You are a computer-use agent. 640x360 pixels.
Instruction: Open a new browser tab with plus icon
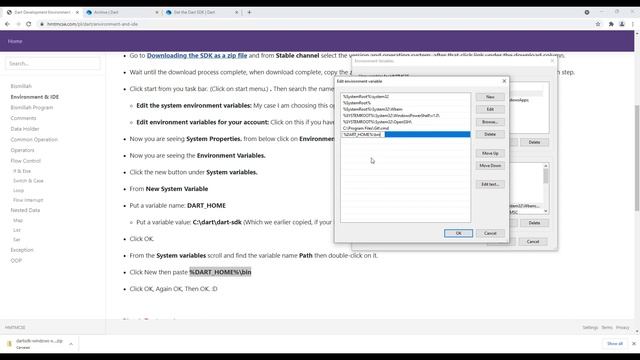pos(249,12)
